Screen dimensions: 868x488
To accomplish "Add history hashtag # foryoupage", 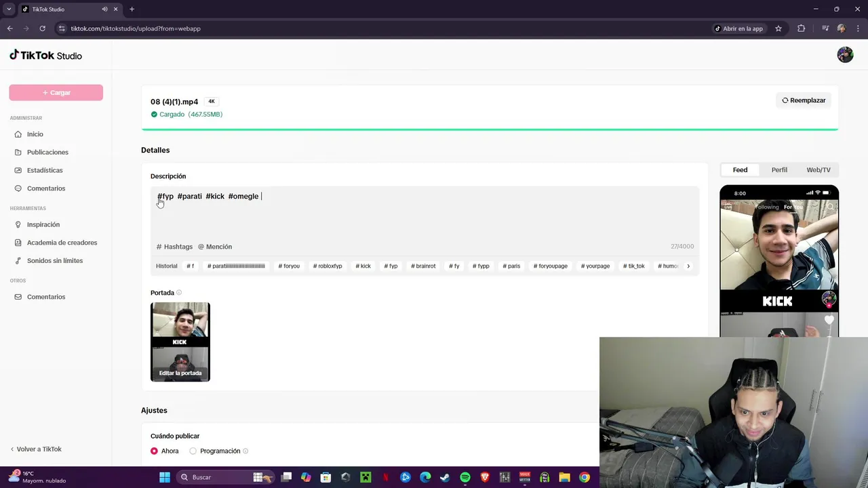I will (551, 266).
